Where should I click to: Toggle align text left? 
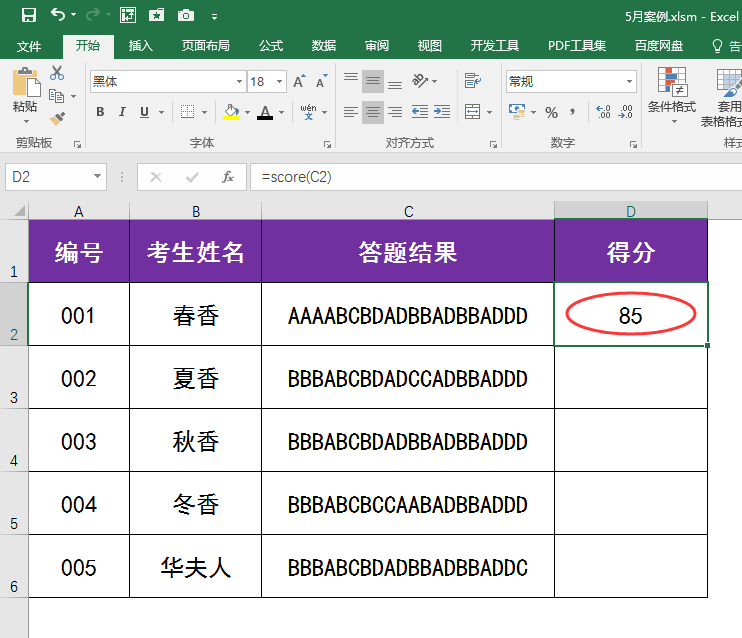tap(351, 112)
